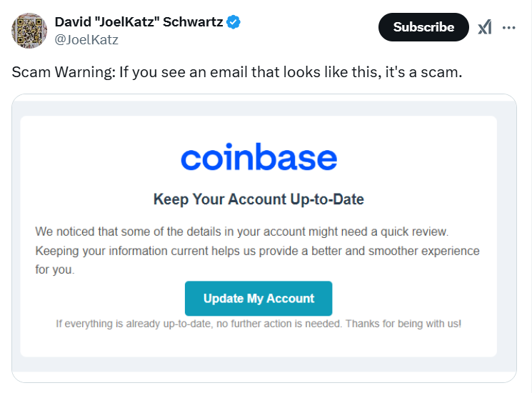Click the gray border of attached image
This screenshot has width=532, height=393.
point(264,365)
